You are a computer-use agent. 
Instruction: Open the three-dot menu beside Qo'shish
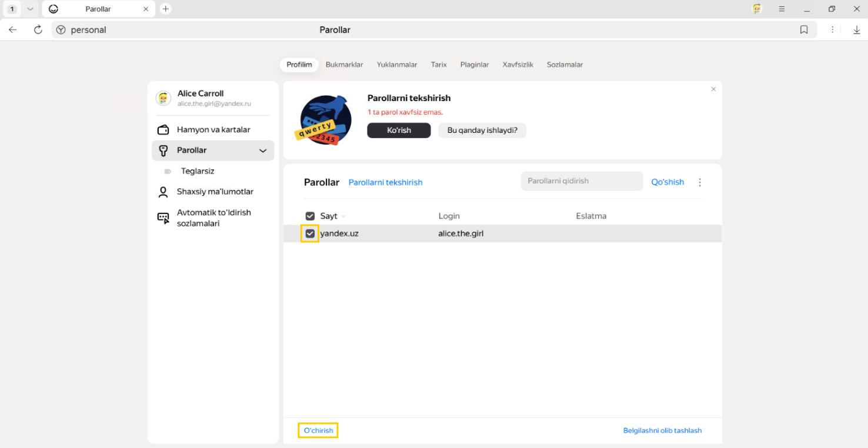click(700, 182)
